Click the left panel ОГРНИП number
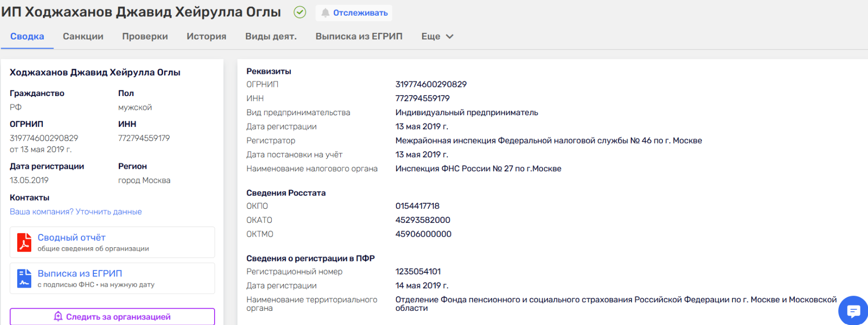 (x=44, y=138)
